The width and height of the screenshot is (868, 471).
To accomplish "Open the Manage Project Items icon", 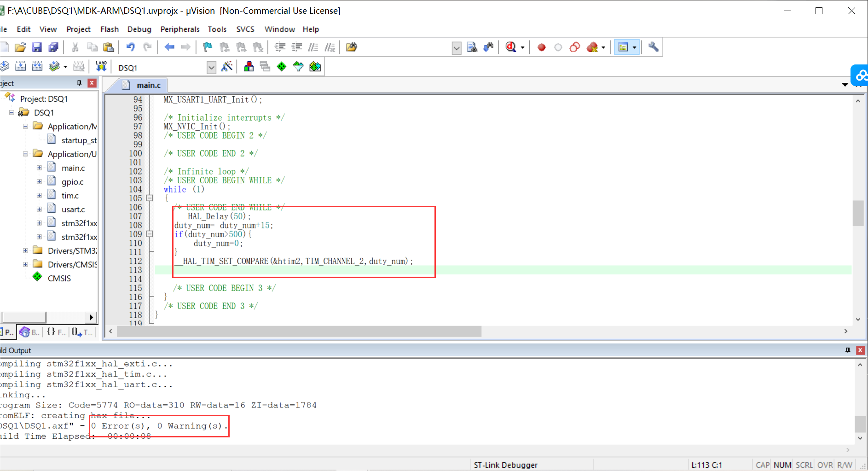I will [x=249, y=67].
